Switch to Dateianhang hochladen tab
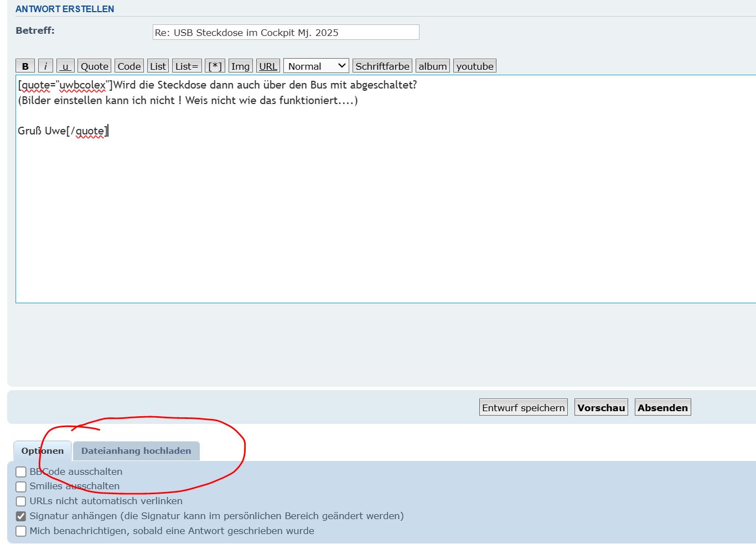The image size is (756, 549). [136, 451]
